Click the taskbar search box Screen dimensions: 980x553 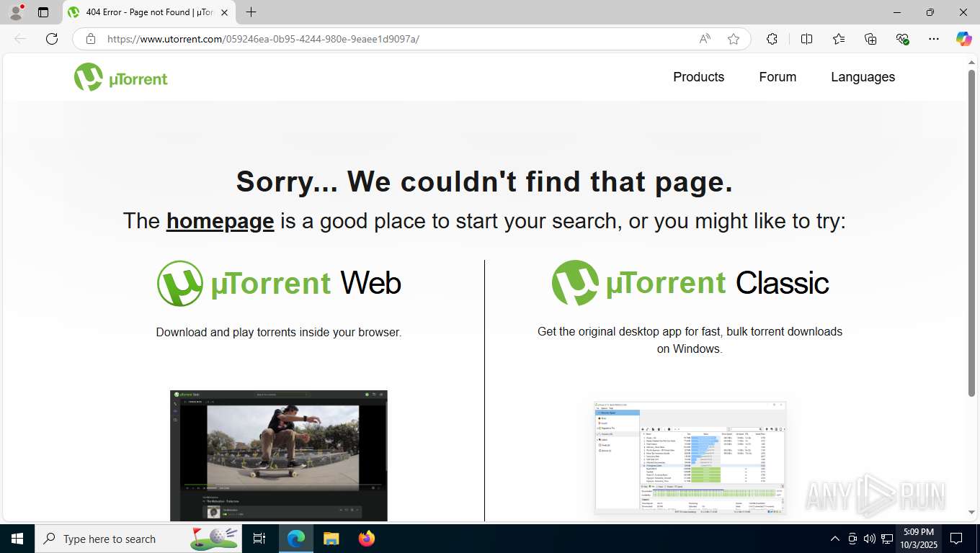tap(138, 539)
